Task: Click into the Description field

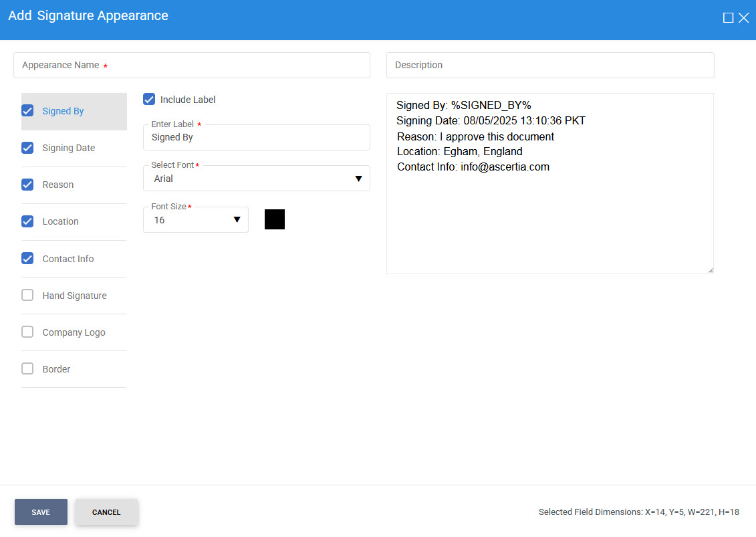Action: click(x=549, y=66)
